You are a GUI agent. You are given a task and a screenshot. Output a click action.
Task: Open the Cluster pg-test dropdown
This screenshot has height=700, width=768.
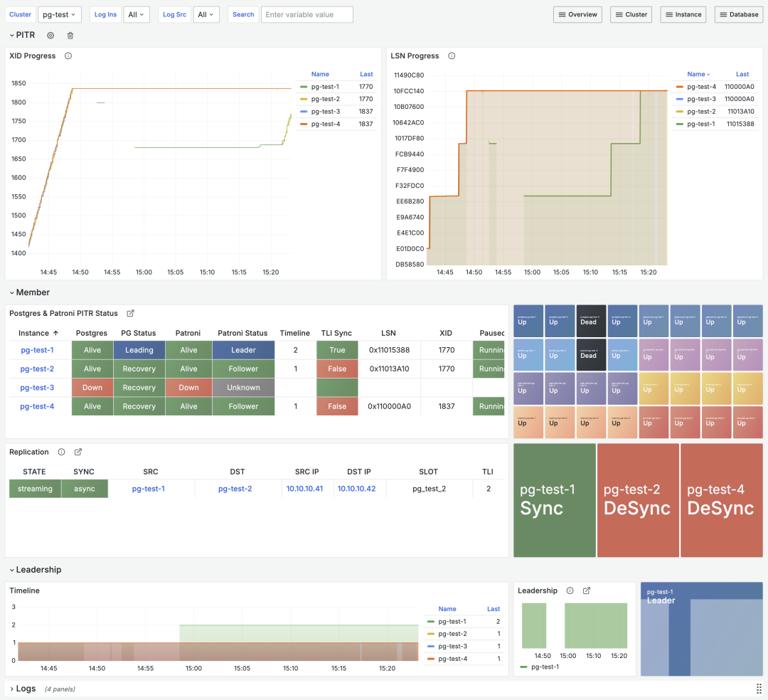click(59, 15)
